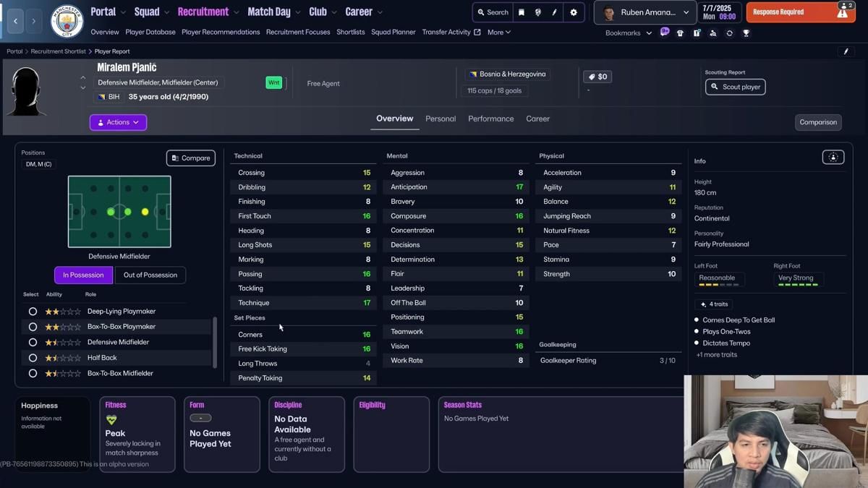Click the pencil note icon near Search
This screenshot has height=488, width=868.
(x=553, y=12)
